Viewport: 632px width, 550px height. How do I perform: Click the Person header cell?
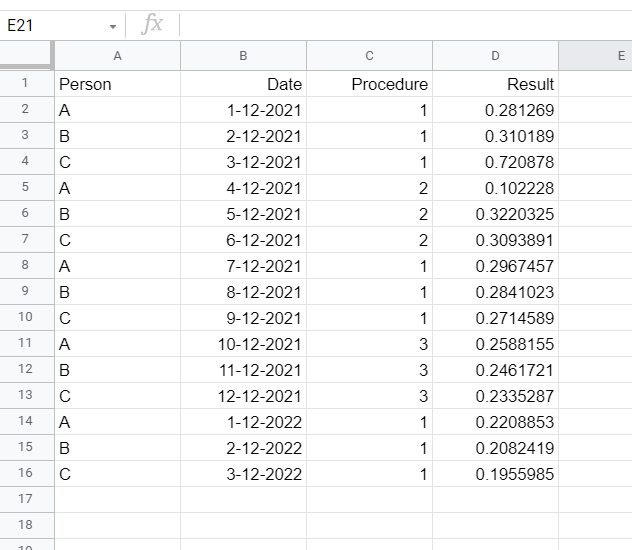[117, 84]
